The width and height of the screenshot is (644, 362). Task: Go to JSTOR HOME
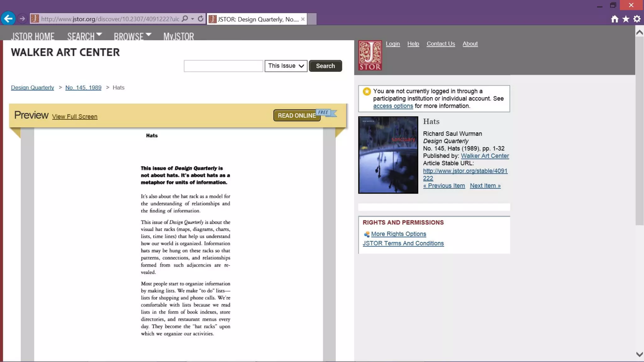33,36
